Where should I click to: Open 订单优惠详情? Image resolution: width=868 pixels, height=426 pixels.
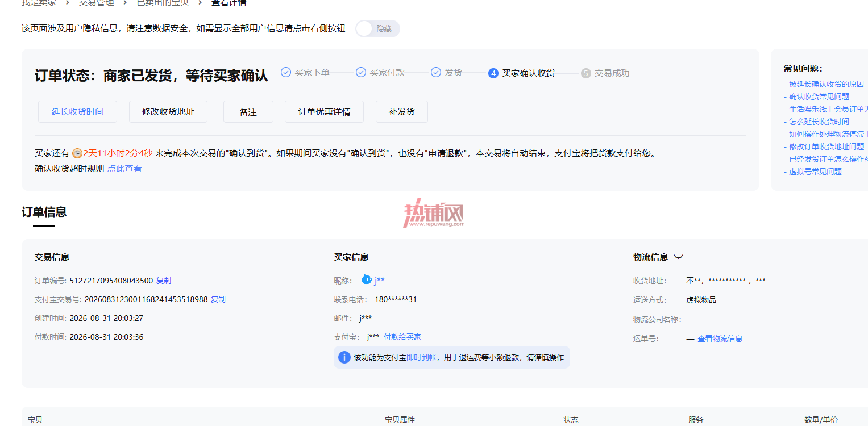point(324,112)
